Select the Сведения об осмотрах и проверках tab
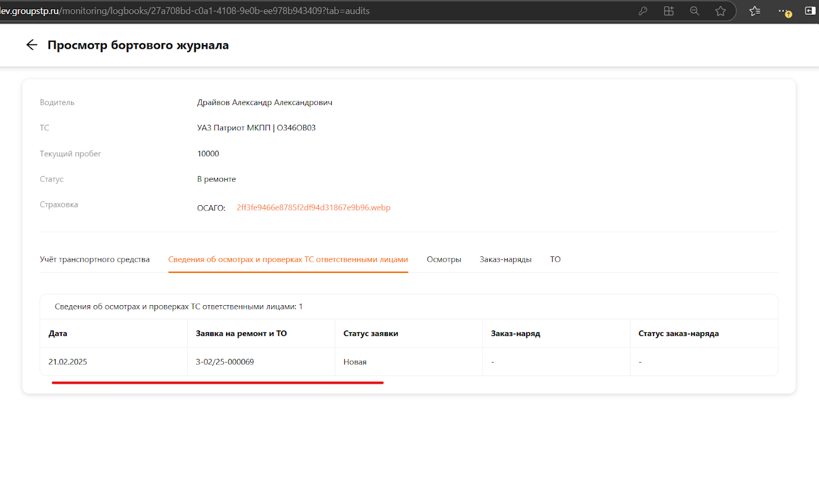 click(288, 259)
